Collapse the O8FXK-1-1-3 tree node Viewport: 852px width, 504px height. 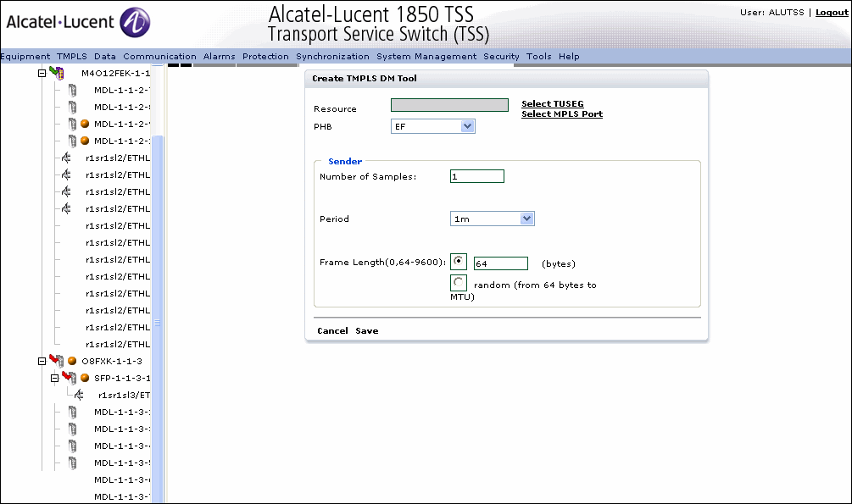[x=42, y=361]
